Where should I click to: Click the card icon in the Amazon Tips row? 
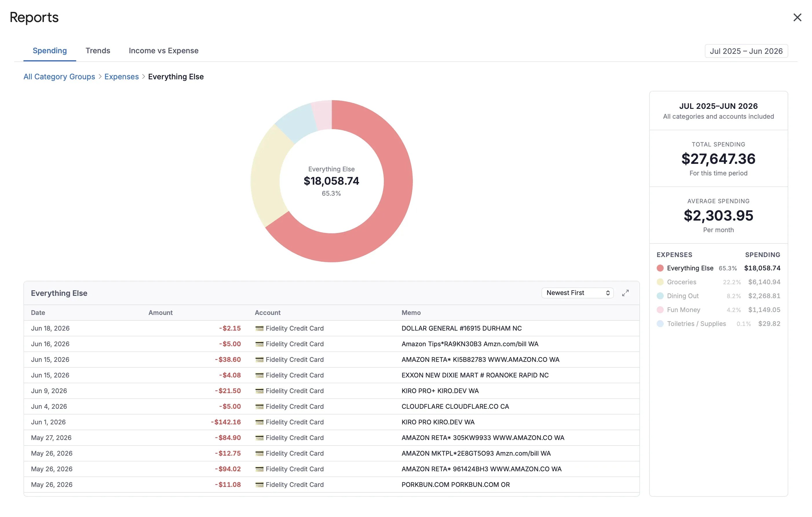point(259,344)
